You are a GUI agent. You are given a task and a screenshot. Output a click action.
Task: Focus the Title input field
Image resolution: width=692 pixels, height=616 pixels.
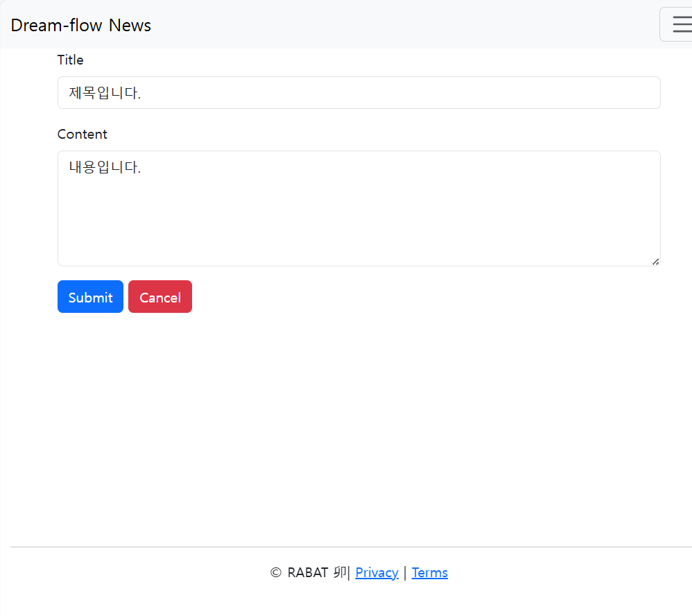tap(358, 93)
